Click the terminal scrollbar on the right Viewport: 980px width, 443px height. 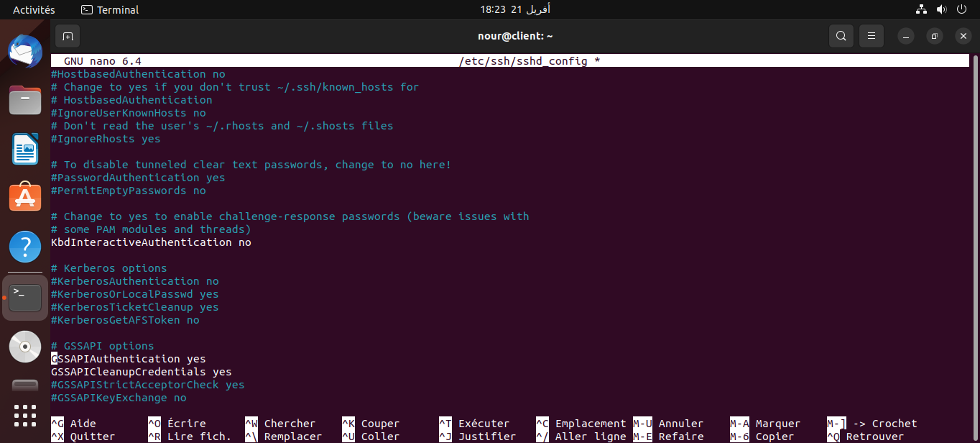[x=975, y=216]
